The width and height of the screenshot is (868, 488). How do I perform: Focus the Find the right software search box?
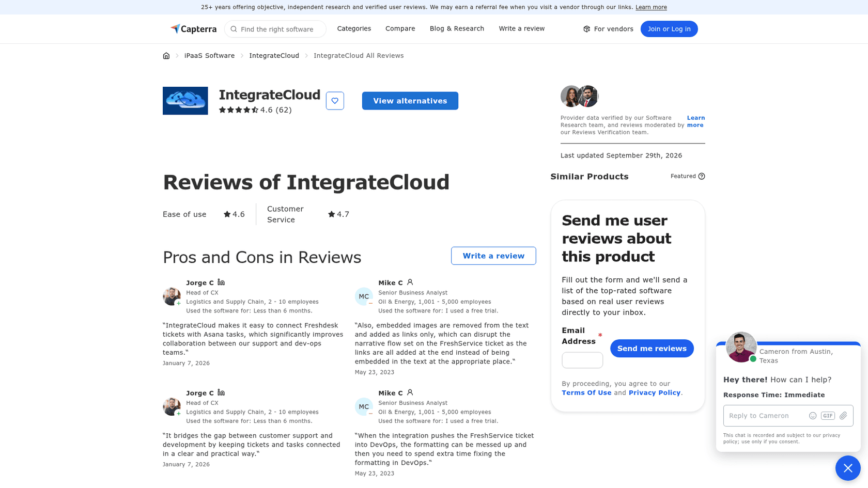275,29
